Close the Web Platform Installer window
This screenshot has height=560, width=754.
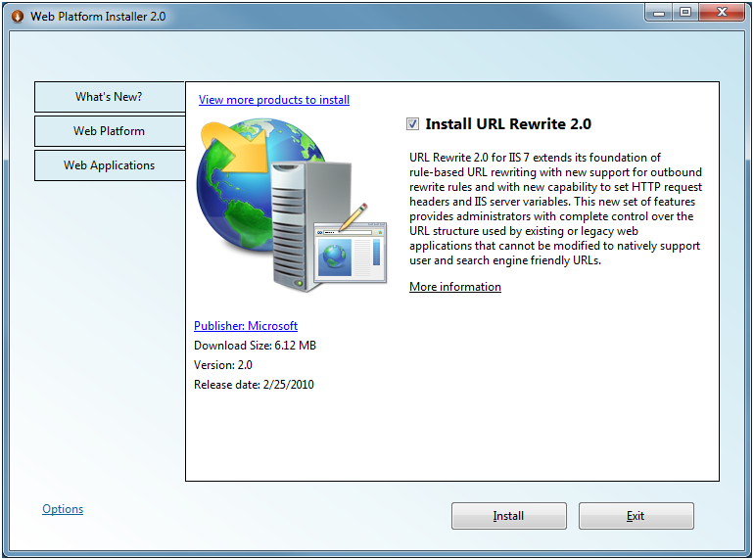coord(722,13)
